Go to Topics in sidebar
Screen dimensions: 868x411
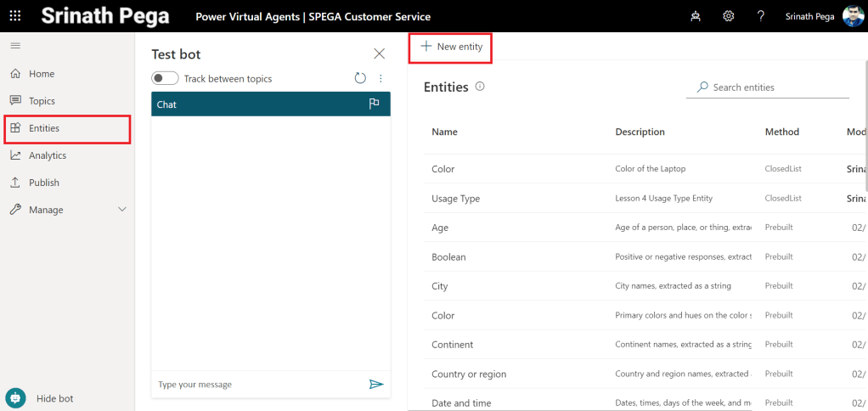click(42, 101)
